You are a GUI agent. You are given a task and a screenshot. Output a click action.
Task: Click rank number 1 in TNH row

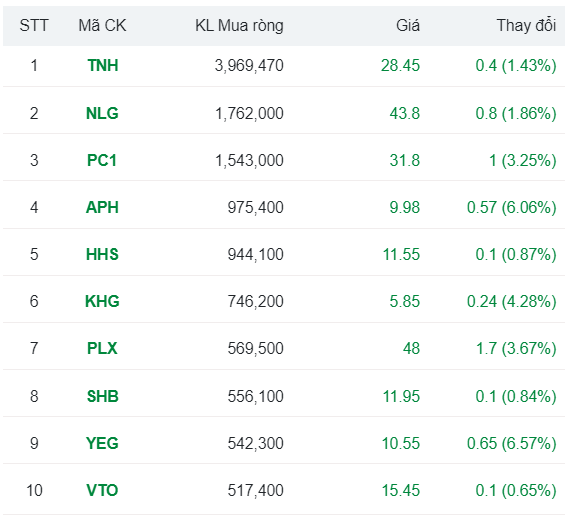(34, 66)
